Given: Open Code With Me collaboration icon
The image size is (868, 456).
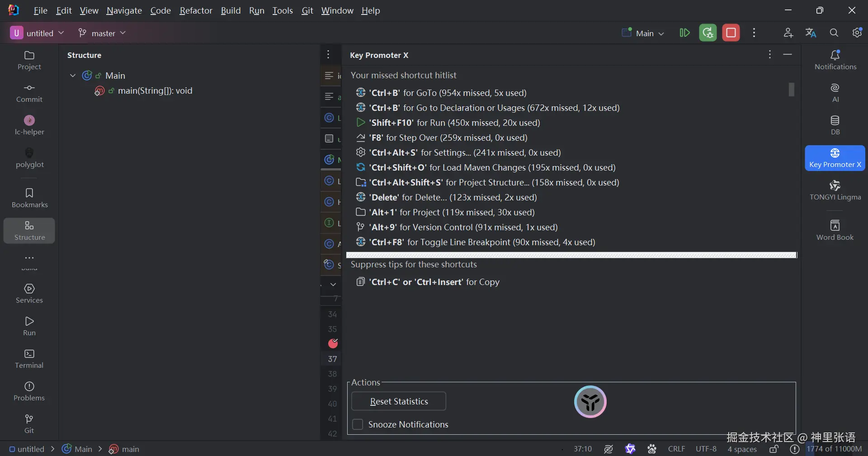Looking at the screenshot, I should [788, 33].
